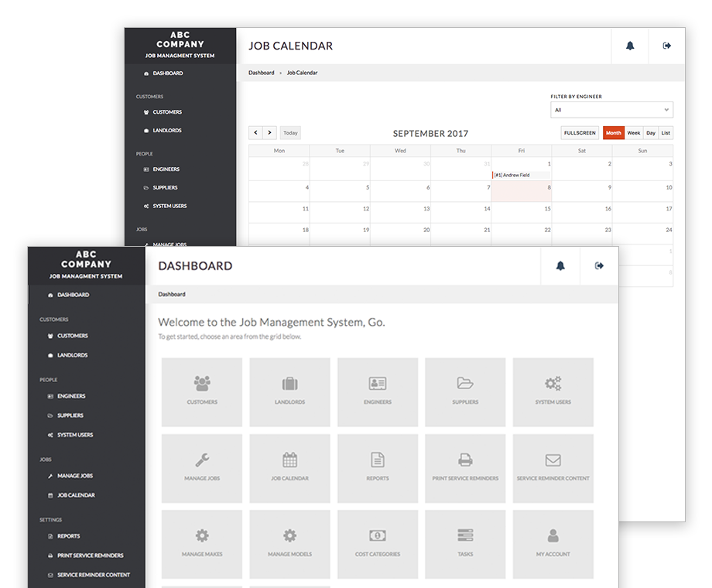Open the Customers tile on the dashboard grid
Viewport: 712px width, 588px height.
[202, 391]
